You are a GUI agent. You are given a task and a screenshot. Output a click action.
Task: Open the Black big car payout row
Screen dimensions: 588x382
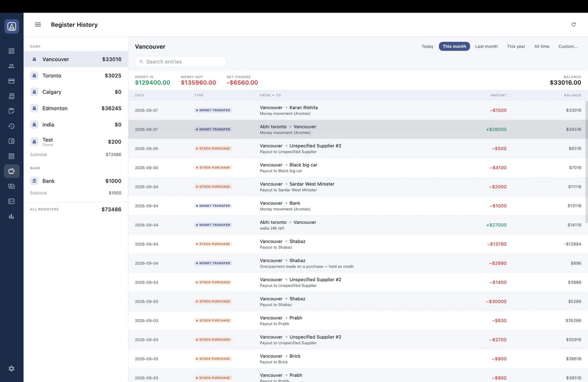(x=358, y=168)
